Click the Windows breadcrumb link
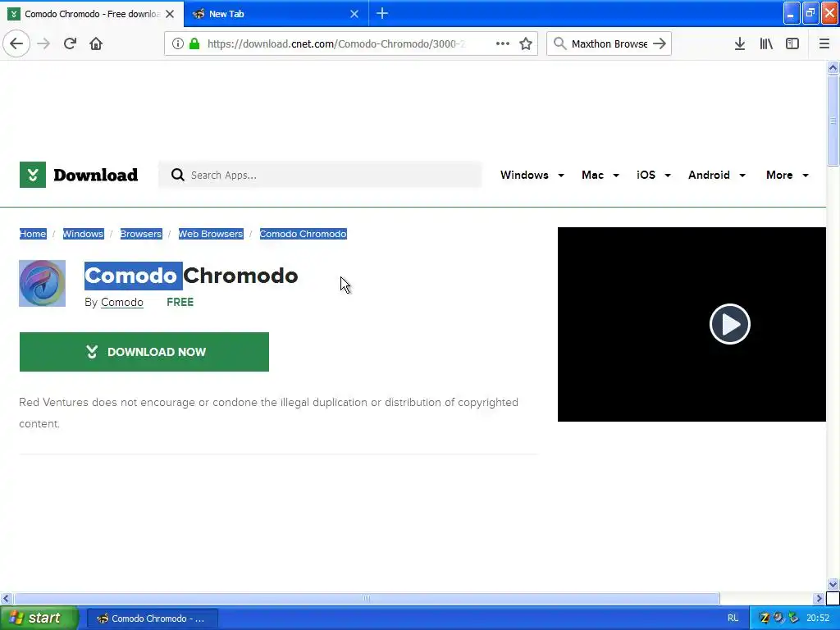Image resolution: width=840 pixels, height=630 pixels. (x=83, y=234)
